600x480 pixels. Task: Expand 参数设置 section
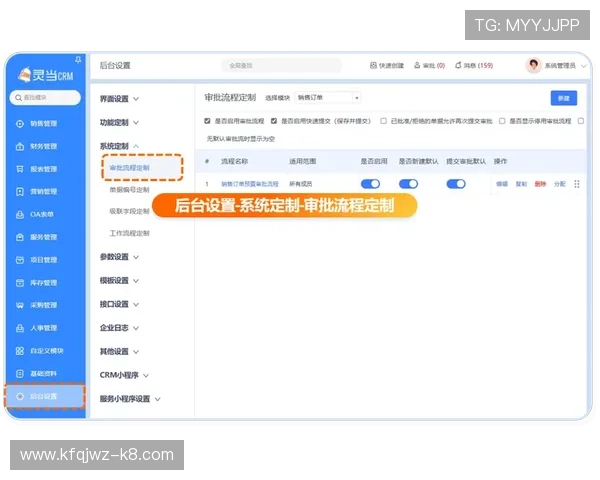coord(119,257)
